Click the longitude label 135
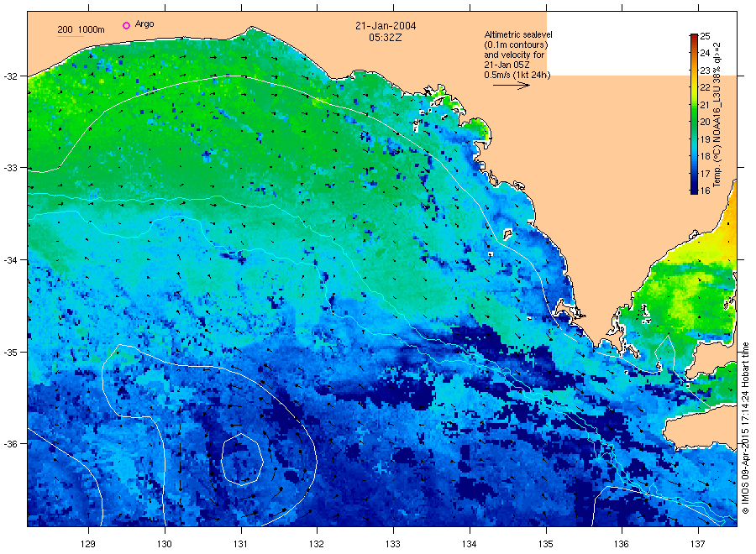The width and height of the screenshot is (756, 554). pyautogui.click(x=546, y=544)
